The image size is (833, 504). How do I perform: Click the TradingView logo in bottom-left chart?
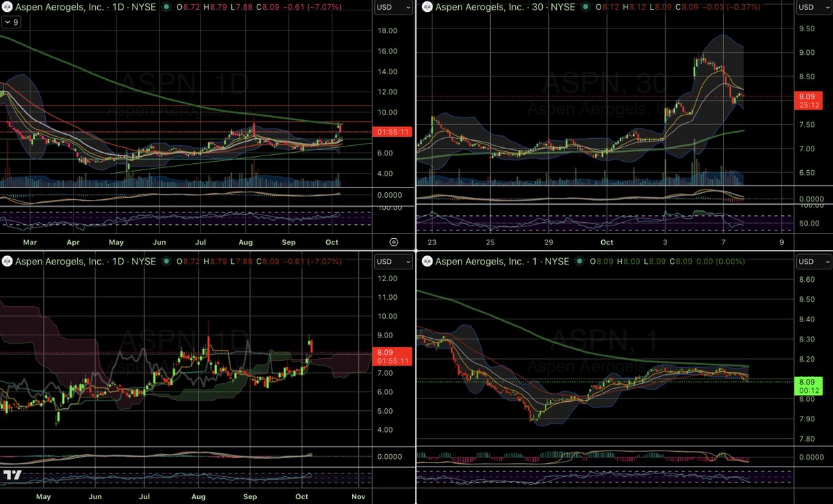11,476
